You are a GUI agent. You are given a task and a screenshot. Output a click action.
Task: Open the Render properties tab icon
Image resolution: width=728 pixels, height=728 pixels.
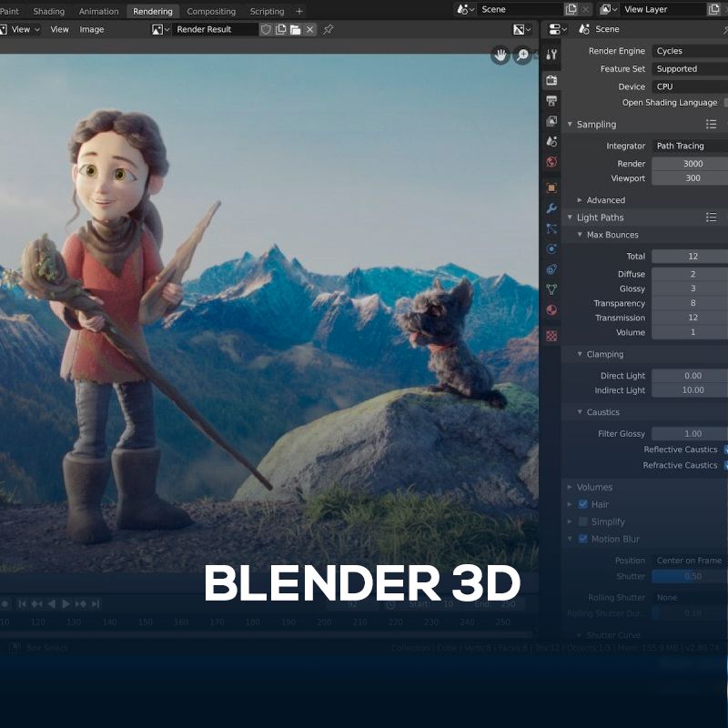[x=551, y=80]
